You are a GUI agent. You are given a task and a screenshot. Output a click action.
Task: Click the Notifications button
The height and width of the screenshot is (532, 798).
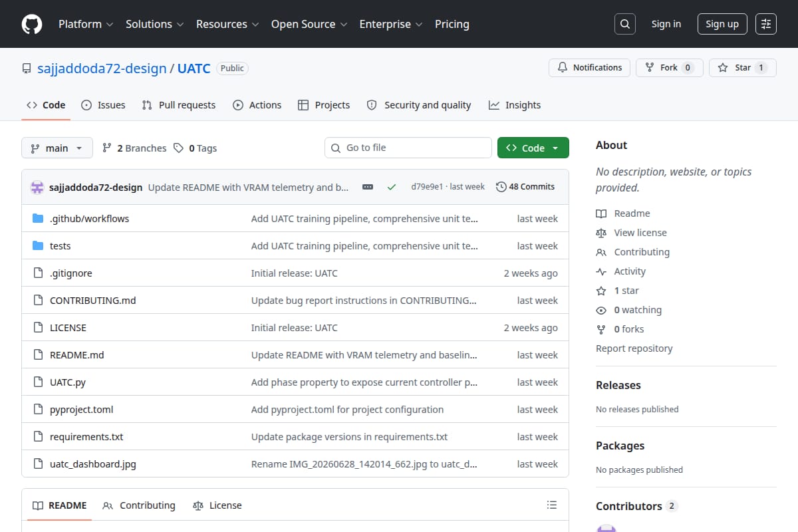(x=589, y=68)
